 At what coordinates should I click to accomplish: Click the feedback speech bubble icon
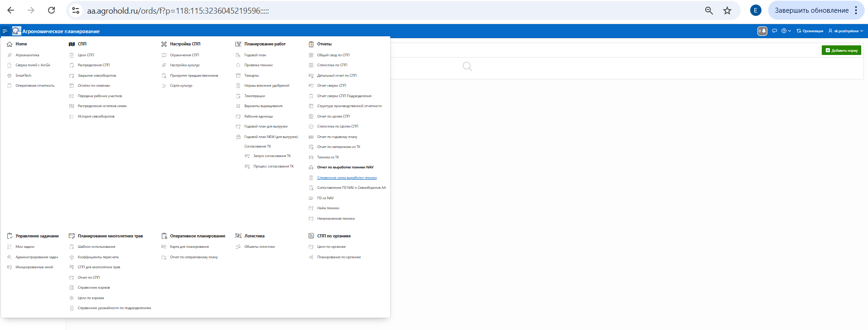[775, 31]
